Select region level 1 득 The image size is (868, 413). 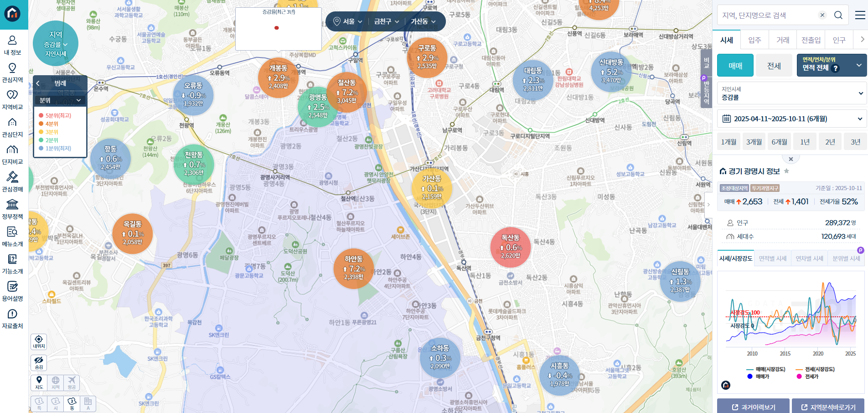(x=39, y=404)
